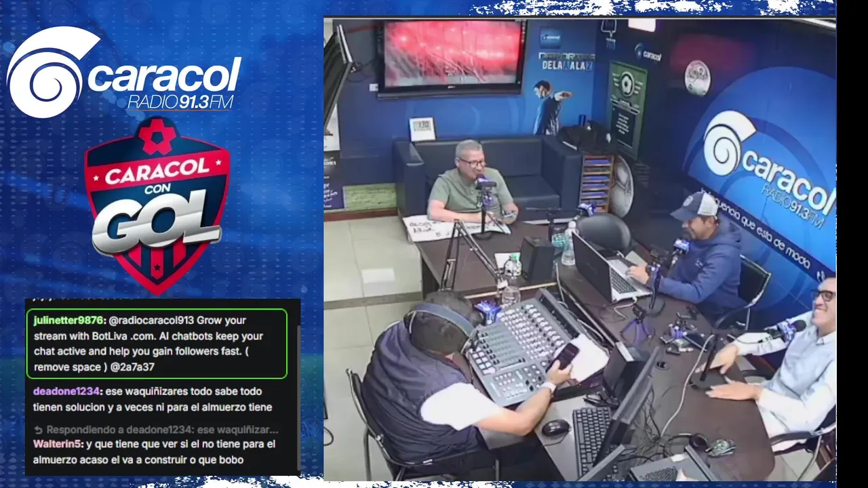Select the highlighted BotLiva spam message
The height and width of the screenshot is (488, 868).
(157, 344)
